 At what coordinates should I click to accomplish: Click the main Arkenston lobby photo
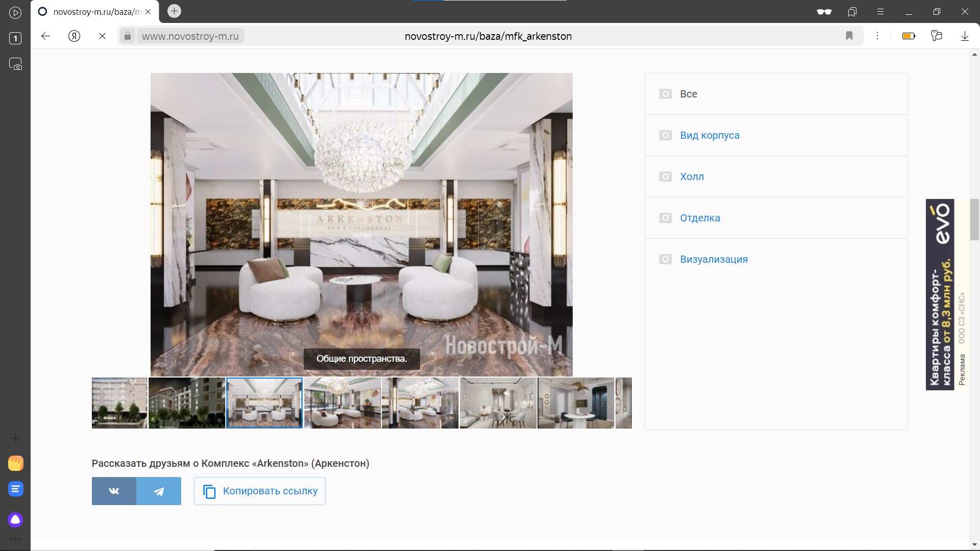point(361,224)
